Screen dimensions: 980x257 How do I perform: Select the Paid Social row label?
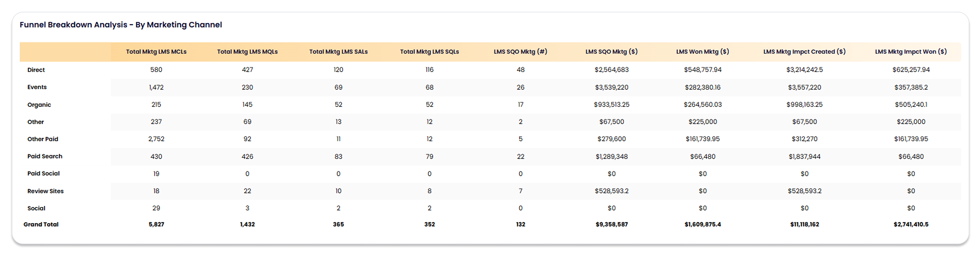pos(43,174)
